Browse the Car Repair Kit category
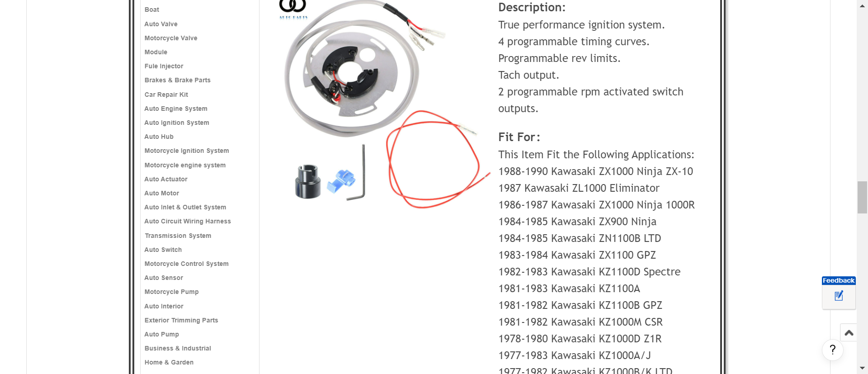This screenshot has height=374, width=868. click(x=166, y=95)
